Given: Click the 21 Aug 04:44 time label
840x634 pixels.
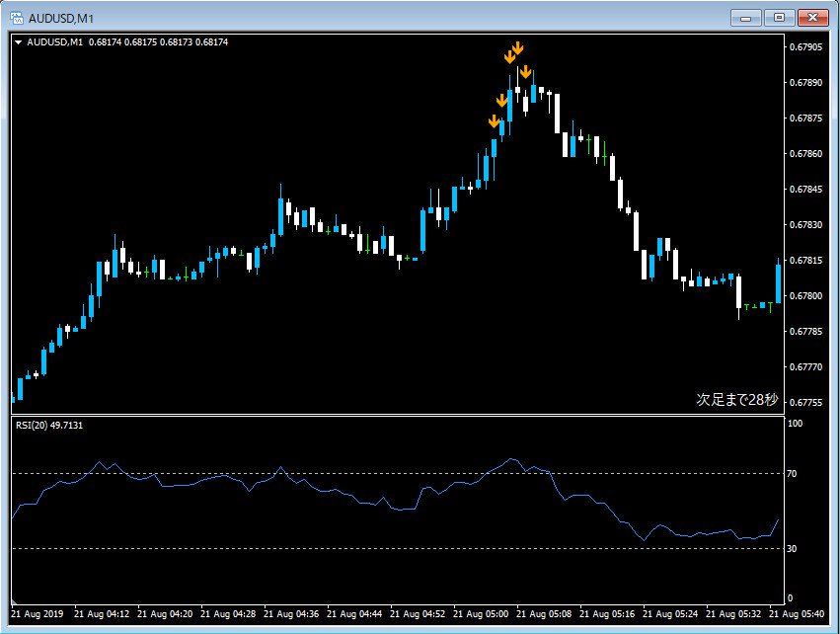Looking at the screenshot, I should [354, 614].
